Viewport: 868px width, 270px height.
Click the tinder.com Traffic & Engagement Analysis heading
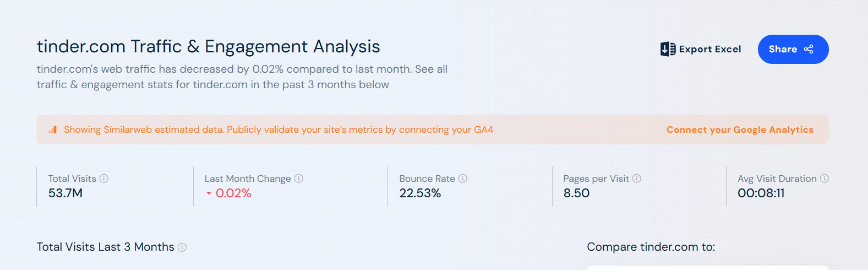click(209, 46)
